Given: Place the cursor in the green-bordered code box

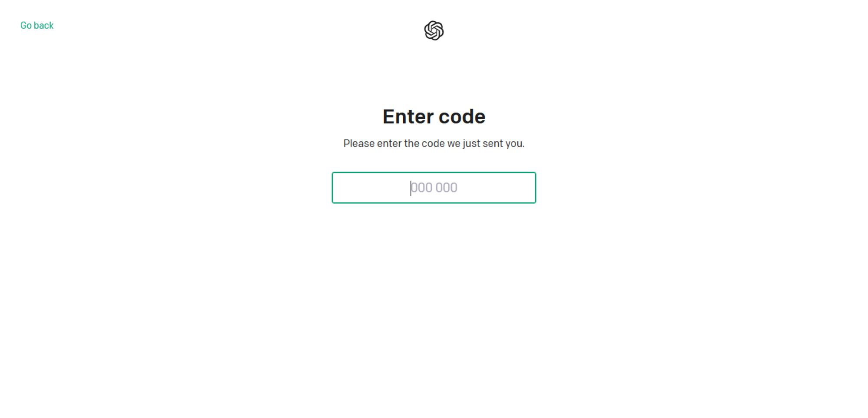Looking at the screenshot, I should click(x=434, y=188).
